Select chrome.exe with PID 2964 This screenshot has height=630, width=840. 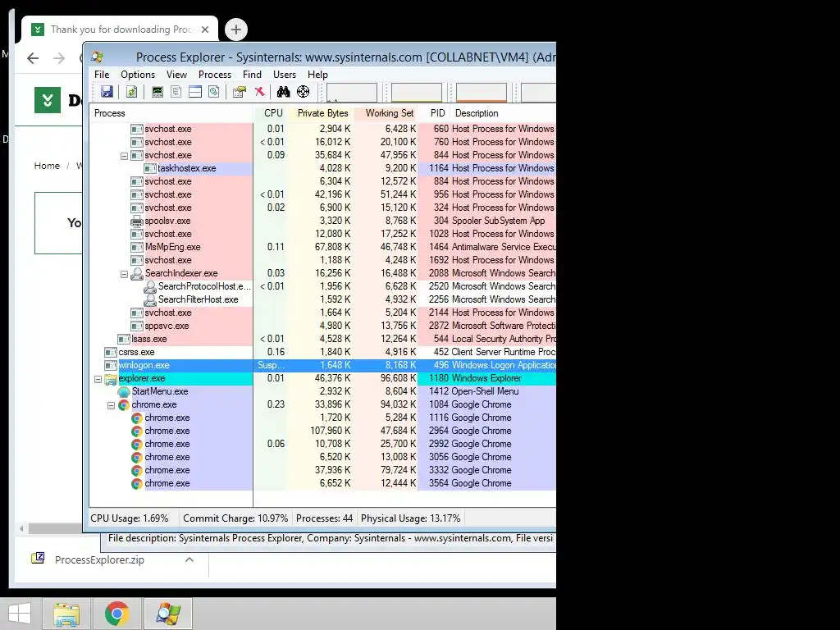(323, 431)
